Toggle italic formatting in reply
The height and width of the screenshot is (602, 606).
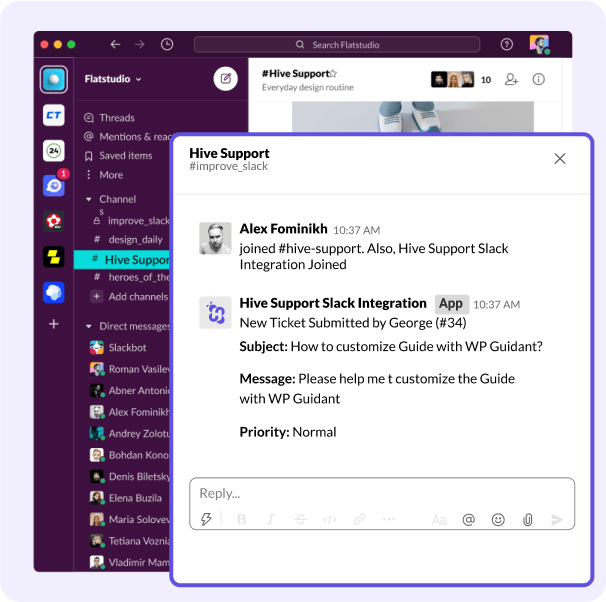click(x=271, y=519)
